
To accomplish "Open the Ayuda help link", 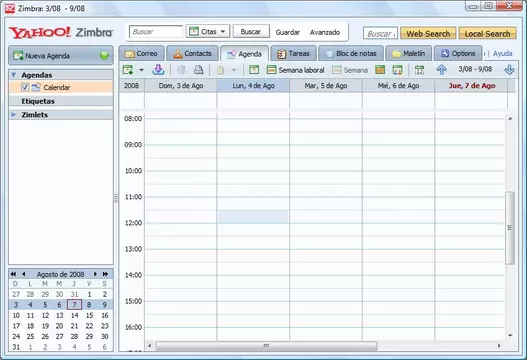I will [x=502, y=53].
